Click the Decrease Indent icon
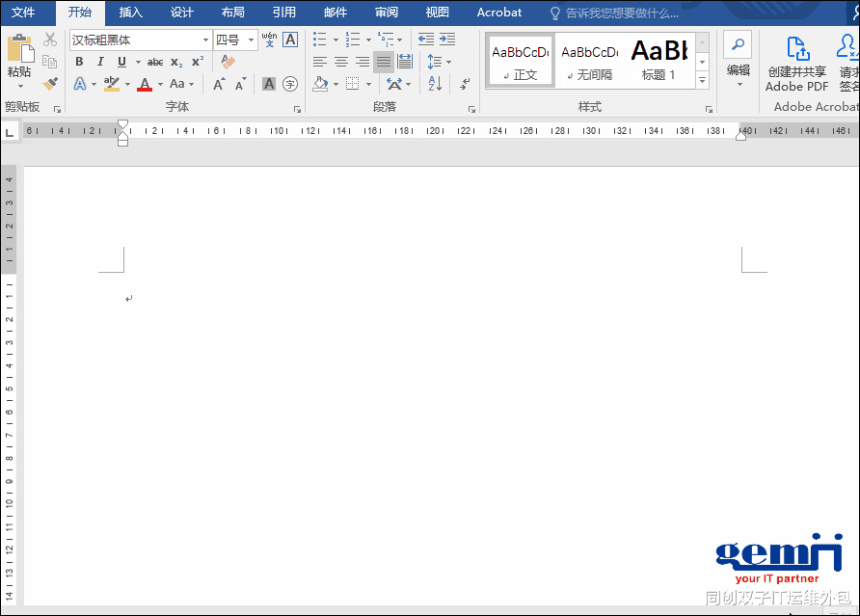This screenshot has width=860, height=616. [x=426, y=39]
